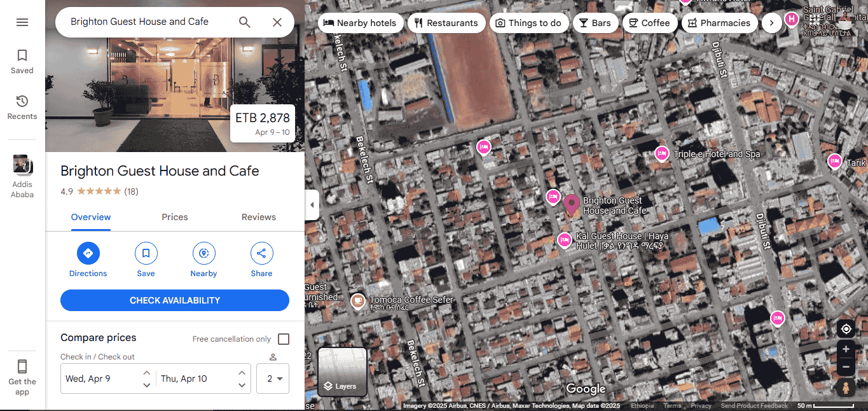Collapse the side panel arrow

[312, 205]
